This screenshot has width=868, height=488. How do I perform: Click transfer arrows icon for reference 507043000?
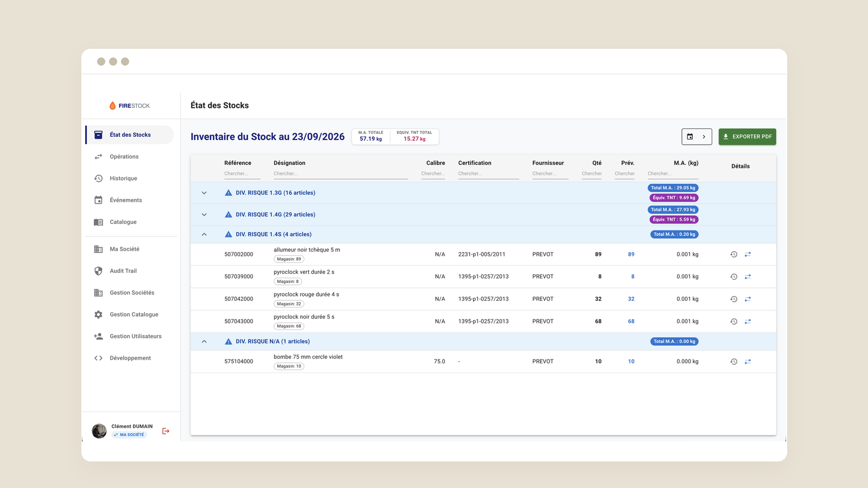pyautogui.click(x=748, y=322)
